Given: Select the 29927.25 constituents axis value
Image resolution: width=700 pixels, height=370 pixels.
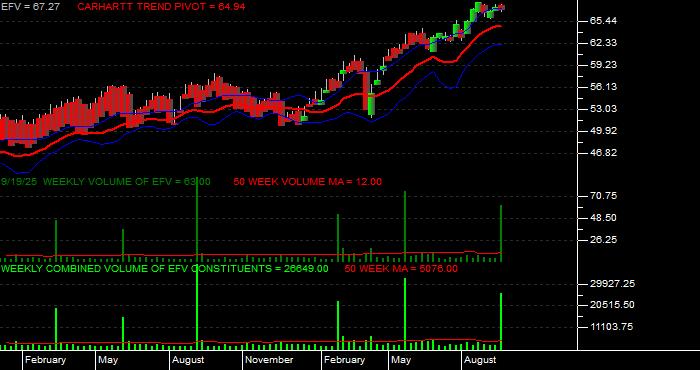Looking at the screenshot, I should [612, 283].
